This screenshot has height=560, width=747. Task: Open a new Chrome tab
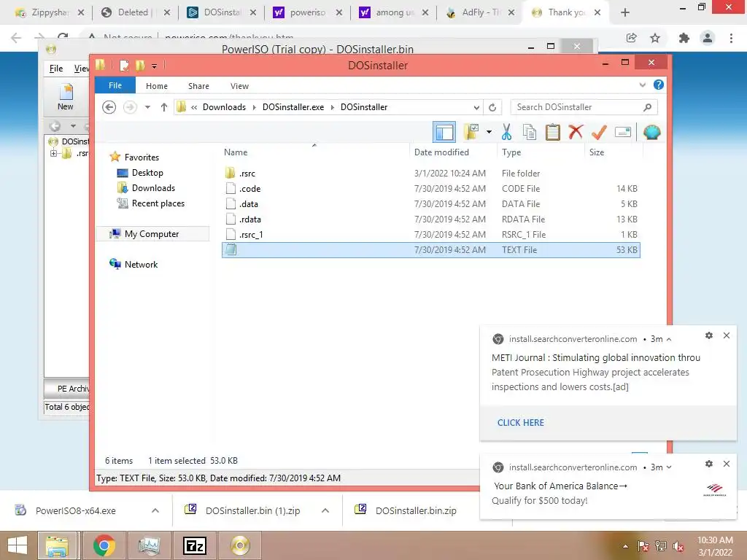pos(625,13)
